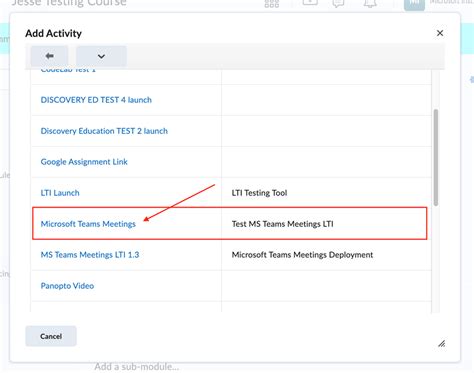Click the user avatar in the header
The height and width of the screenshot is (373, 474).
[414, 4]
